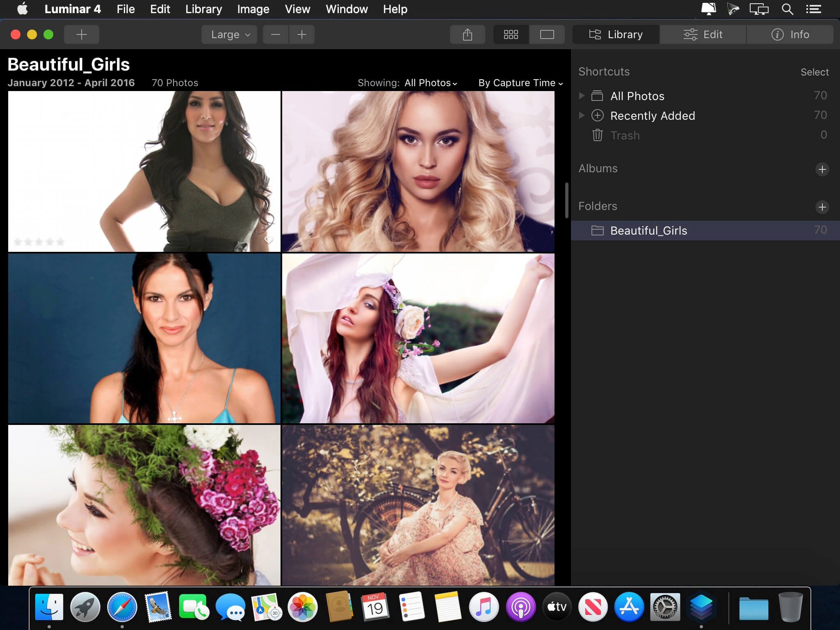Toggle favorite heart on first photo
The height and width of the screenshot is (630, 840).
[x=269, y=240]
